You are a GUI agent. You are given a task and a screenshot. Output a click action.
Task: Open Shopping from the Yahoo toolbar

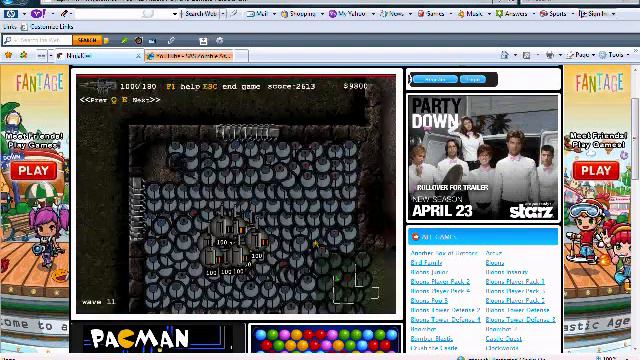click(299, 14)
